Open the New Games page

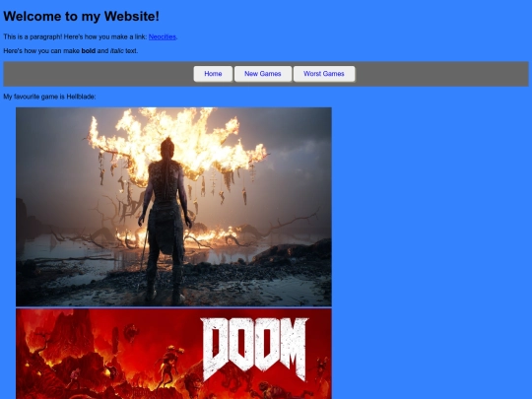pyautogui.click(x=263, y=74)
